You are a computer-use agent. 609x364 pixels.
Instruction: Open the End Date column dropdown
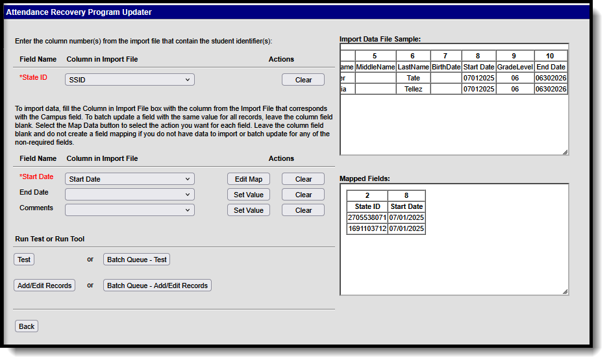pyautogui.click(x=130, y=195)
